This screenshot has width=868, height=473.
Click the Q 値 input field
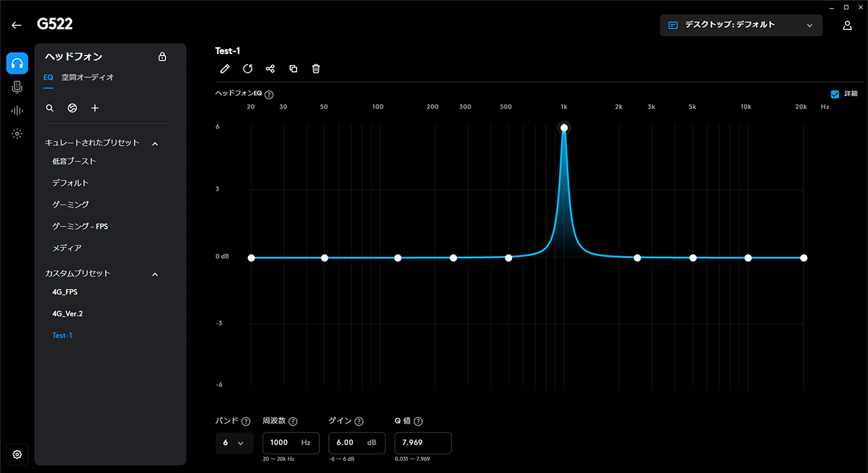click(422, 443)
